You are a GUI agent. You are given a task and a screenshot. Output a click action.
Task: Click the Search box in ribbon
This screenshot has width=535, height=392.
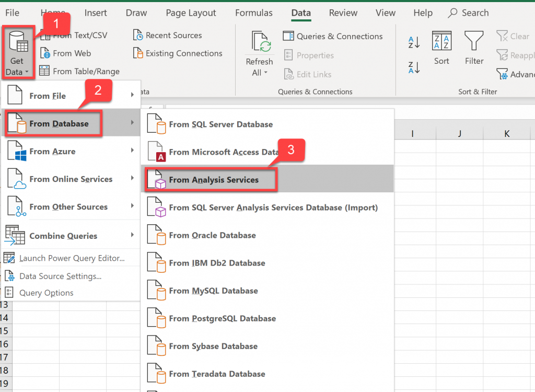[469, 13]
